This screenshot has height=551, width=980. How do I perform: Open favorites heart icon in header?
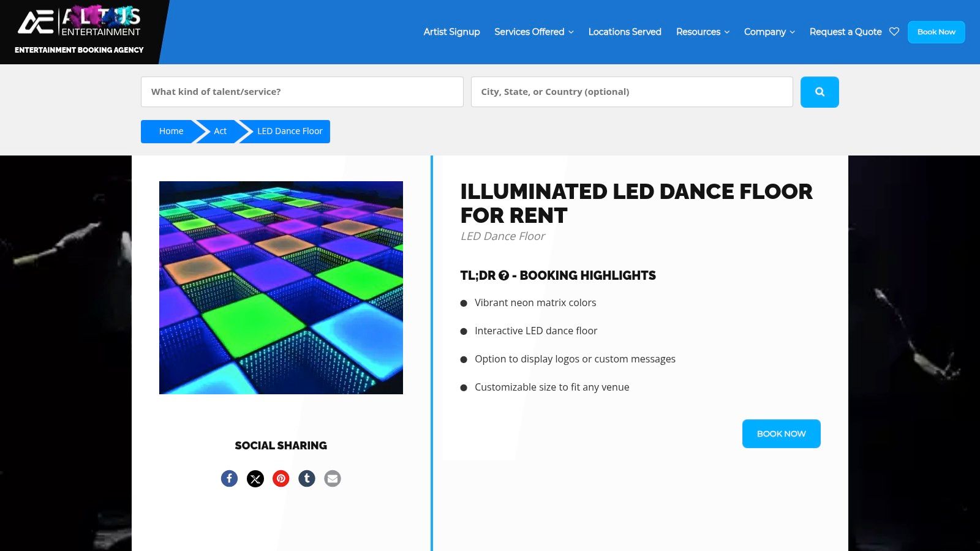[894, 32]
